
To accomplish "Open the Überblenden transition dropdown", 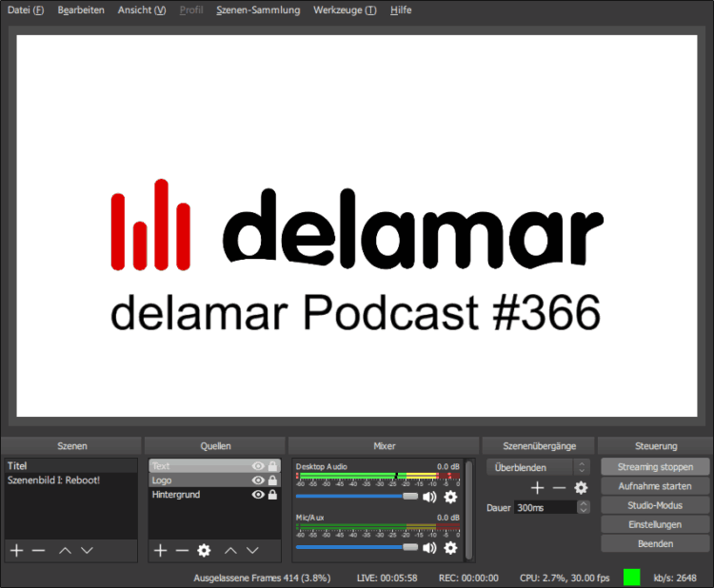I will [x=538, y=467].
